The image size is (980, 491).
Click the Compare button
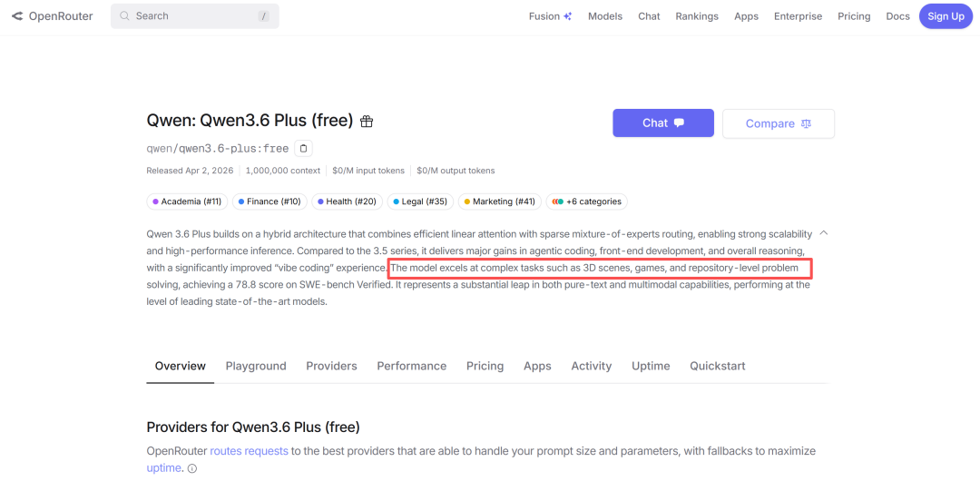pos(778,123)
